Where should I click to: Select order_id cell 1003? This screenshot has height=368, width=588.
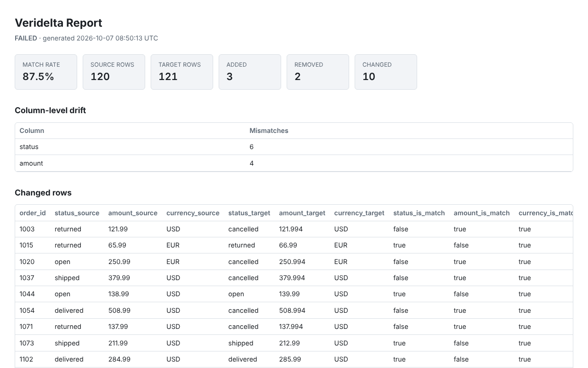click(27, 229)
